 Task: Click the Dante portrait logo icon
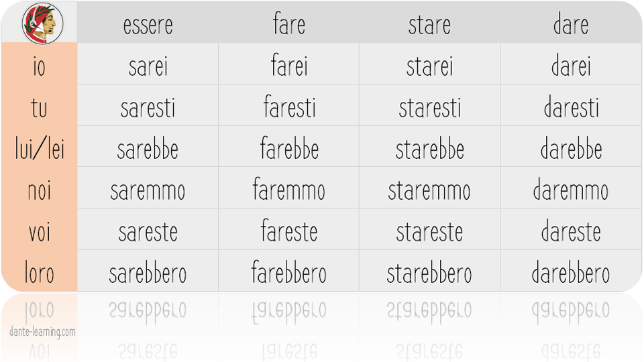(x=43, y=23)
